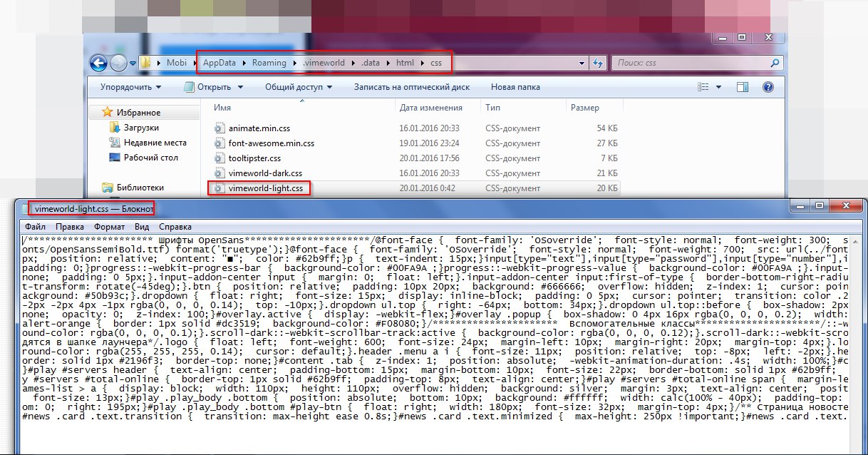The width and height of the screenshot is (868, 455).
Task: Open recent locations dropdown beside navigation arrows
Action: point(132,63)
